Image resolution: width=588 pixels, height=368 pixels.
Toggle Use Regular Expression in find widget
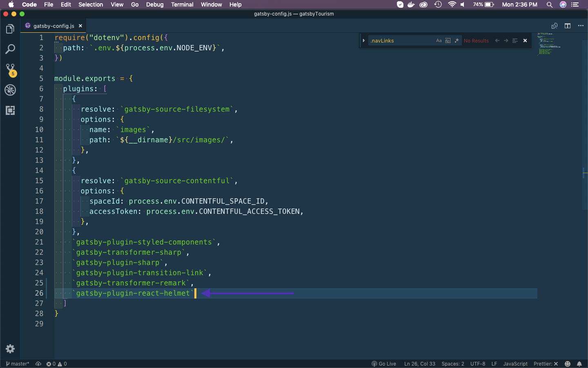pyautogui.click(x=457, y=40)
